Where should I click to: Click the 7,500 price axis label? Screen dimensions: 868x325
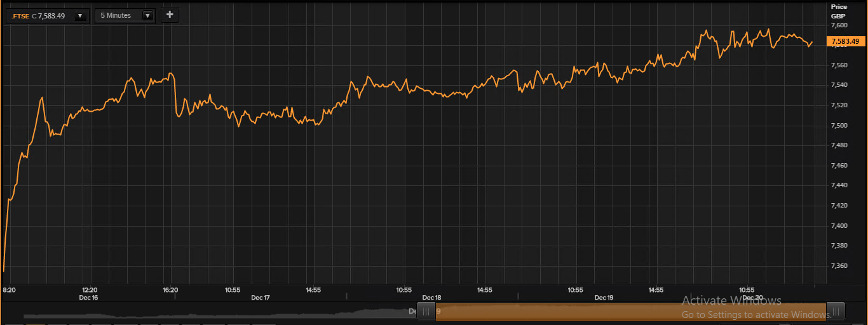839,126
